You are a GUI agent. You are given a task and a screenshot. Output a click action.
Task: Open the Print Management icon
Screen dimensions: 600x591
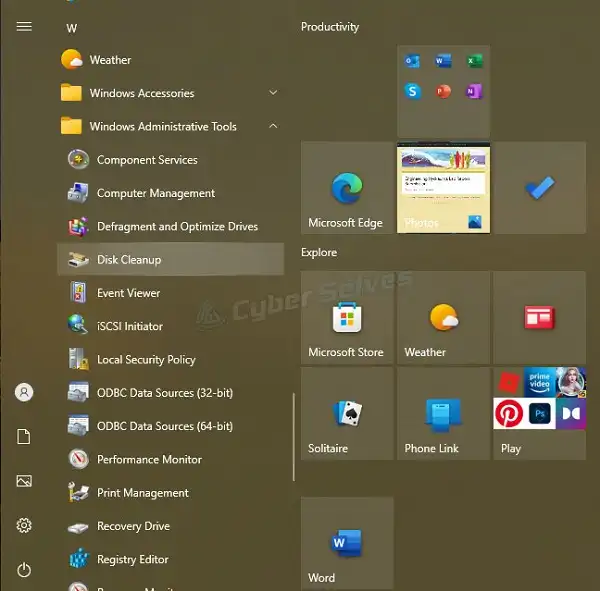[x=78, y=492]
